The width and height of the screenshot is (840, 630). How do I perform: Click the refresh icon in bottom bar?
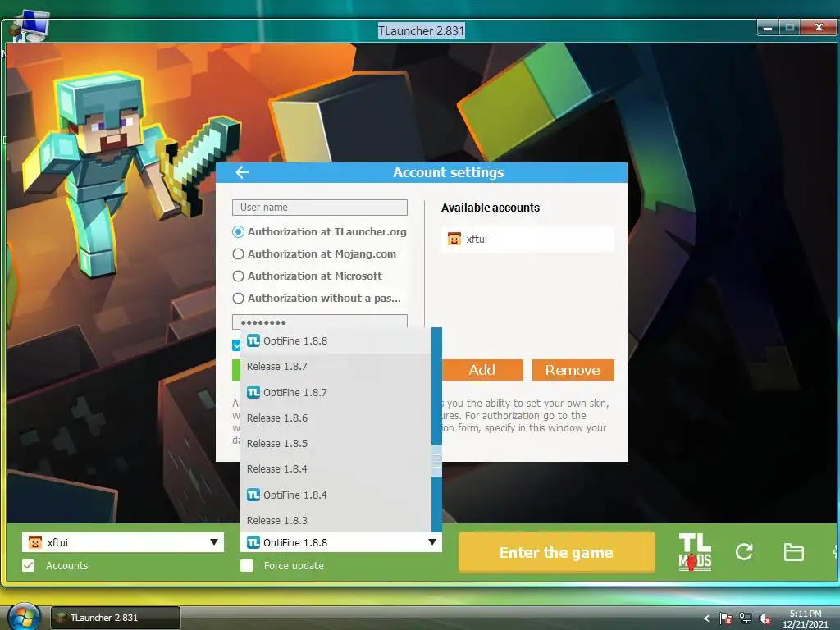744,552
